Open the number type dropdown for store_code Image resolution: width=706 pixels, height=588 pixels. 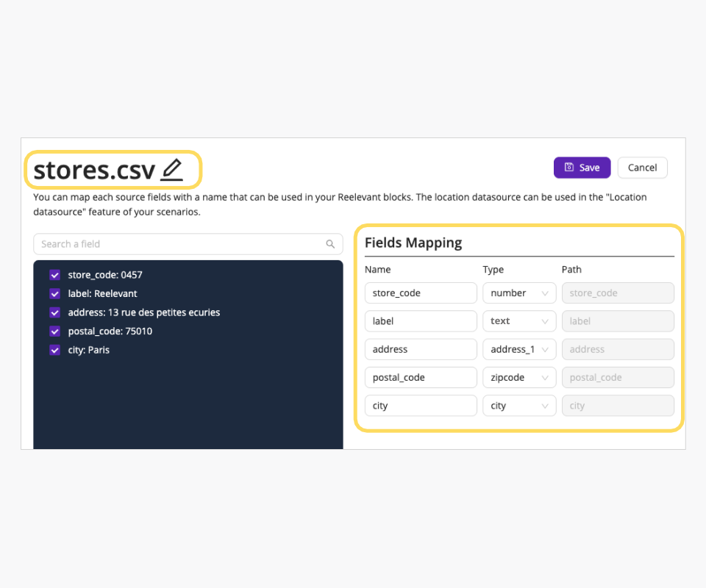click(x=519, y=293)
